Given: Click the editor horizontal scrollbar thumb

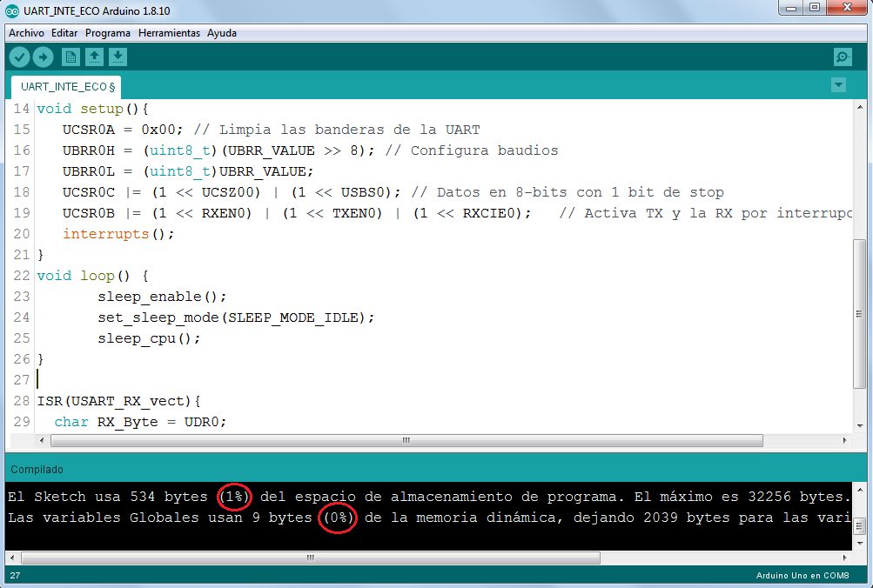Looking at the screenshot, I should click(x=406, y=440).
